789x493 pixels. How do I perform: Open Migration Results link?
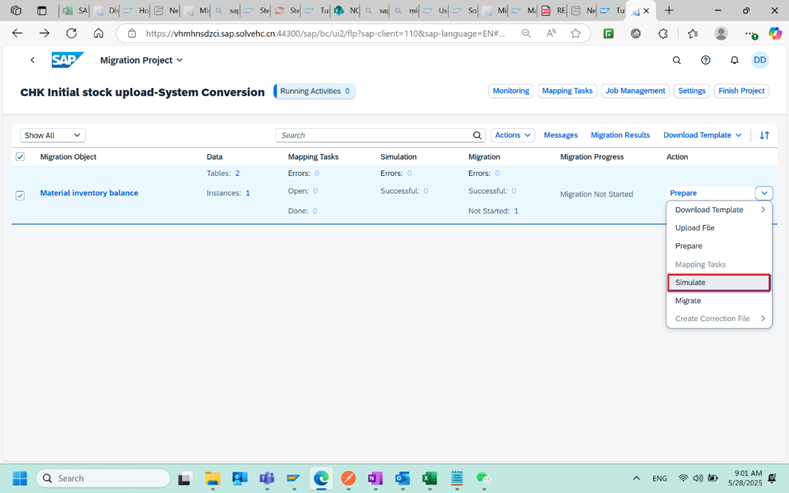point(620,135)
